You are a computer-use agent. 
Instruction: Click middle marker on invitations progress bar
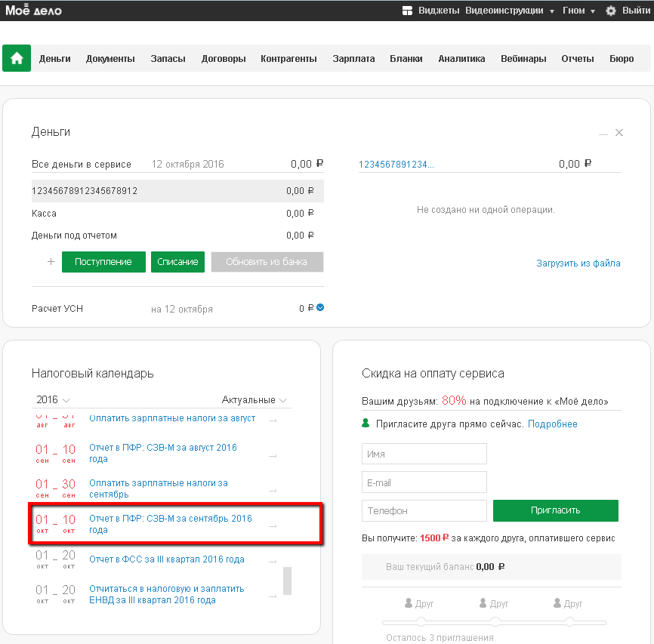495,622
